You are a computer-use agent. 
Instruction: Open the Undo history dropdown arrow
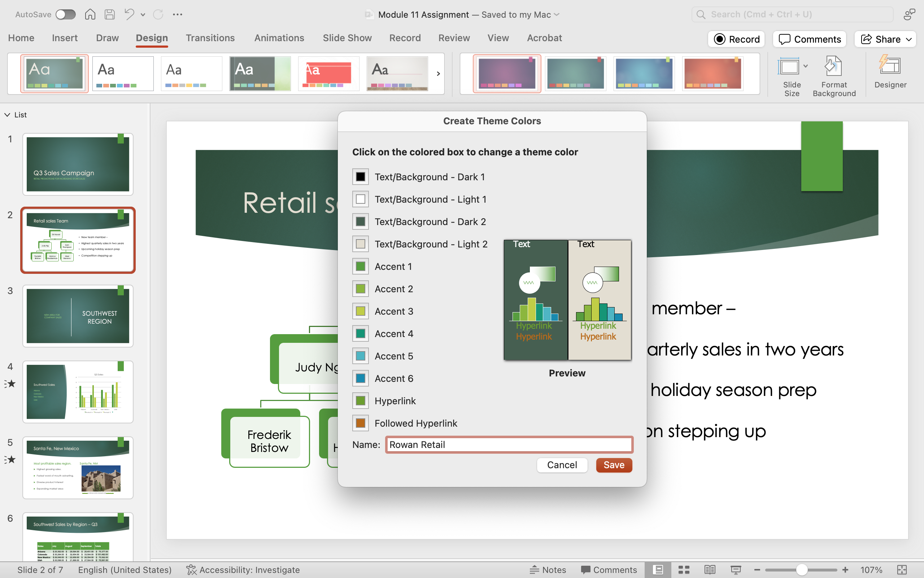[143, 14]
